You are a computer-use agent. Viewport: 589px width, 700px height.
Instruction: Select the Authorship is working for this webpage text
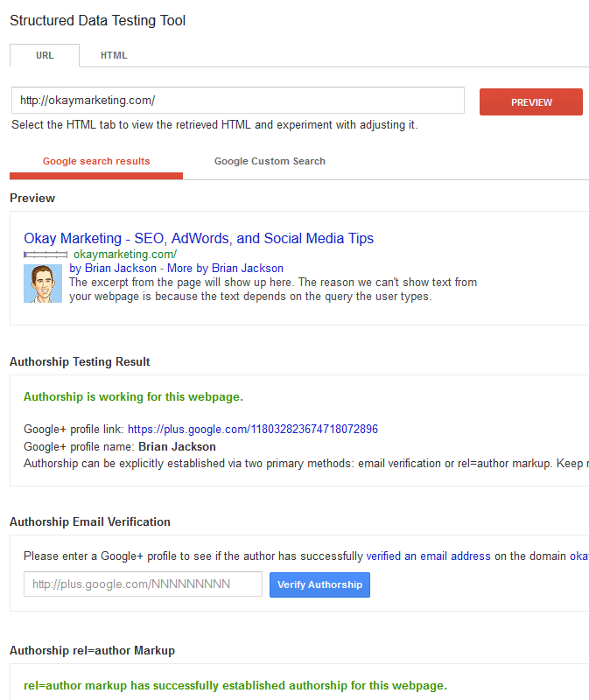coord(133,397)
